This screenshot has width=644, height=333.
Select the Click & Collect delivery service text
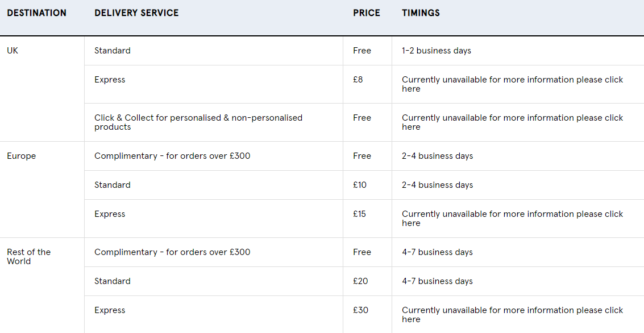[x=198, y=122]
